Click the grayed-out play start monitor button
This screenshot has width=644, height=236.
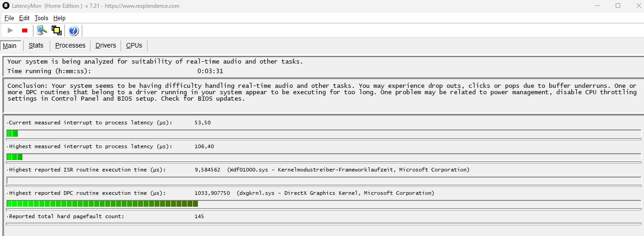click(x=11, y=31)
